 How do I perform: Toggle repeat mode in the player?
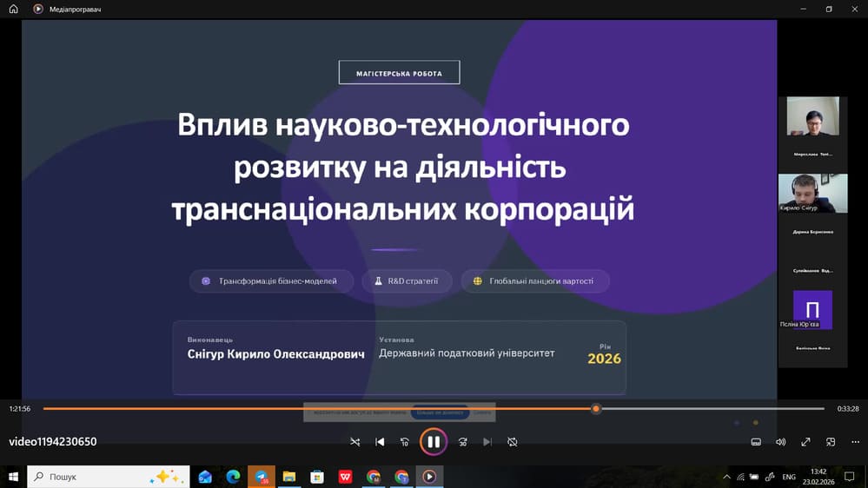click(x=513, y=442)
